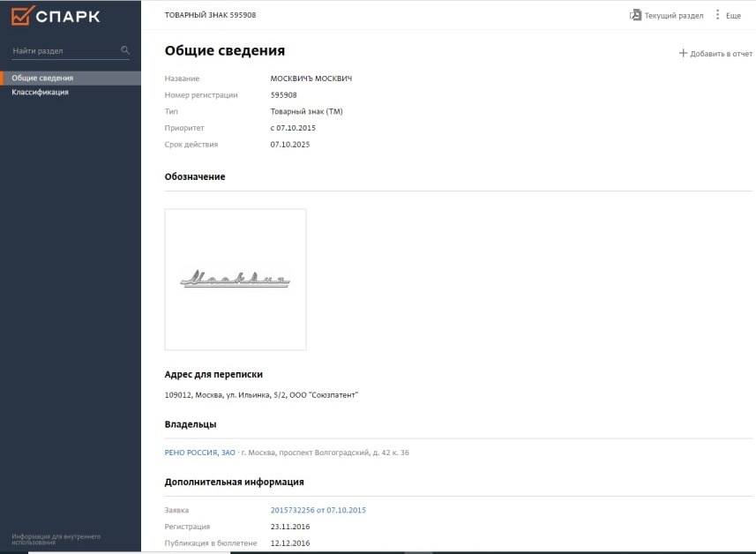Click the 'Владельцы' section heading

(x=191, y=424)
